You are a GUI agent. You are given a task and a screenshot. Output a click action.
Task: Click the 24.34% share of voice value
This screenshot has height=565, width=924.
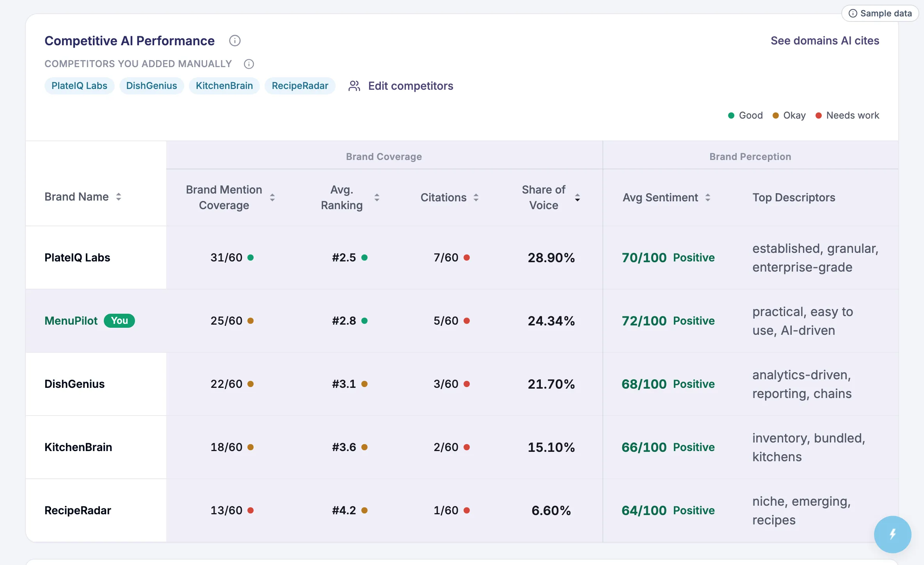[x=551, y=321]
